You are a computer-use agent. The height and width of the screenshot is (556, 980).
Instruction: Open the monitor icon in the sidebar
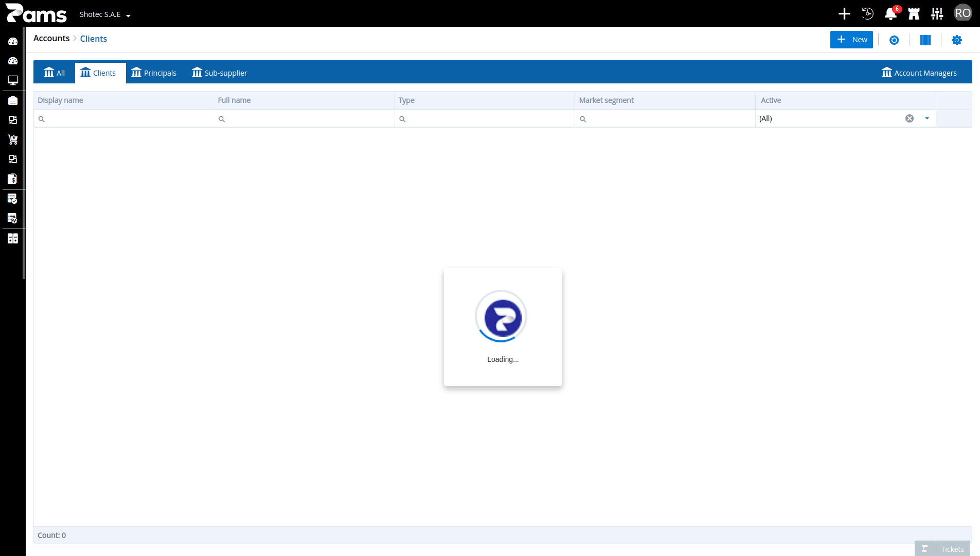[x=13, y=80]
